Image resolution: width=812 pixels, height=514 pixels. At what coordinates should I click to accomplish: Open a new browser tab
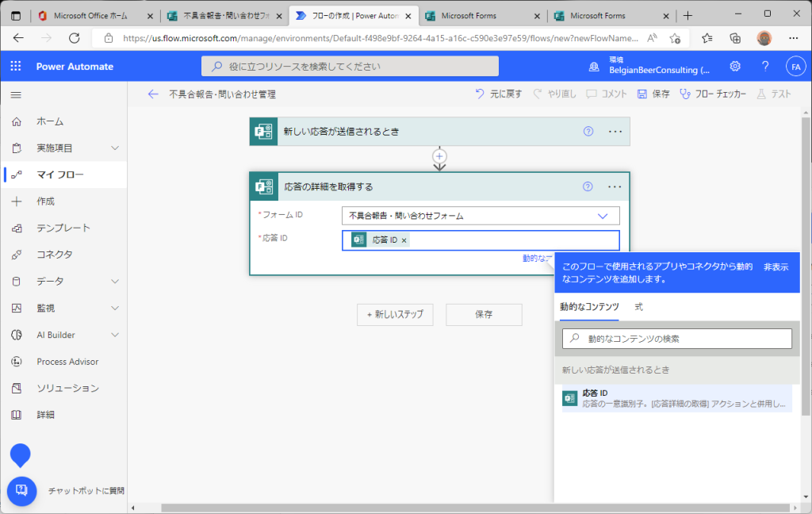click(688, 16)
